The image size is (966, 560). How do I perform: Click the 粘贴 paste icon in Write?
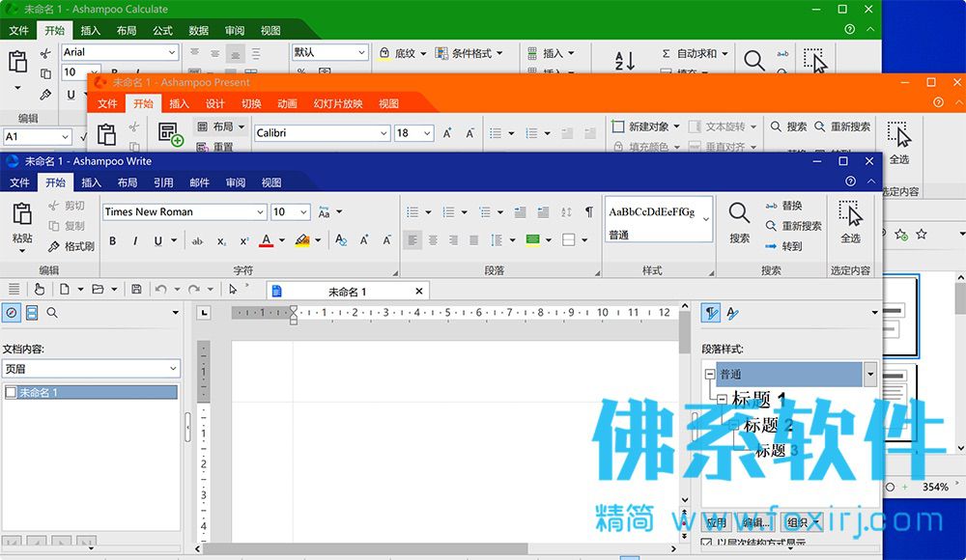pos(22,214)
